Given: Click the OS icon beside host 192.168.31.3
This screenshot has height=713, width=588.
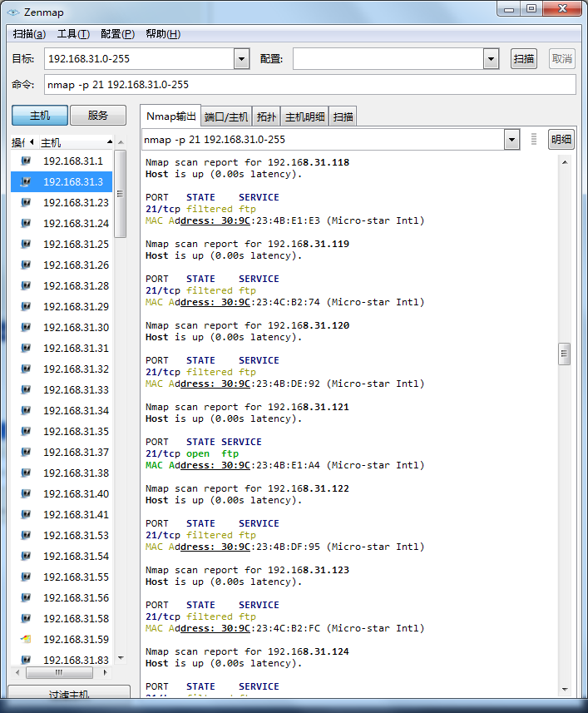Looking at the screenshot, I should (27, 182).
